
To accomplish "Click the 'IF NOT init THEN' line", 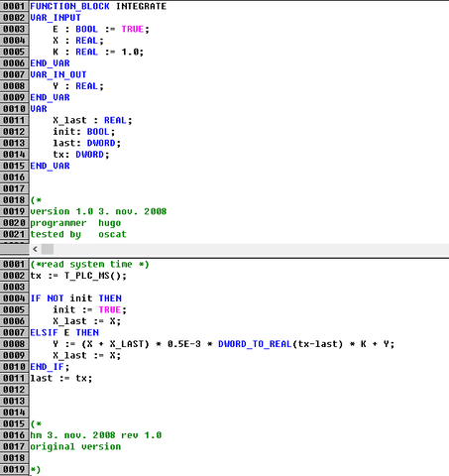I will (76, 298).
